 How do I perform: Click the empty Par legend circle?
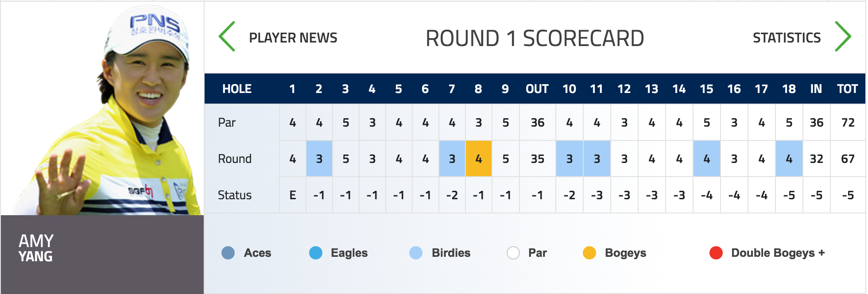tap(513, 253)
